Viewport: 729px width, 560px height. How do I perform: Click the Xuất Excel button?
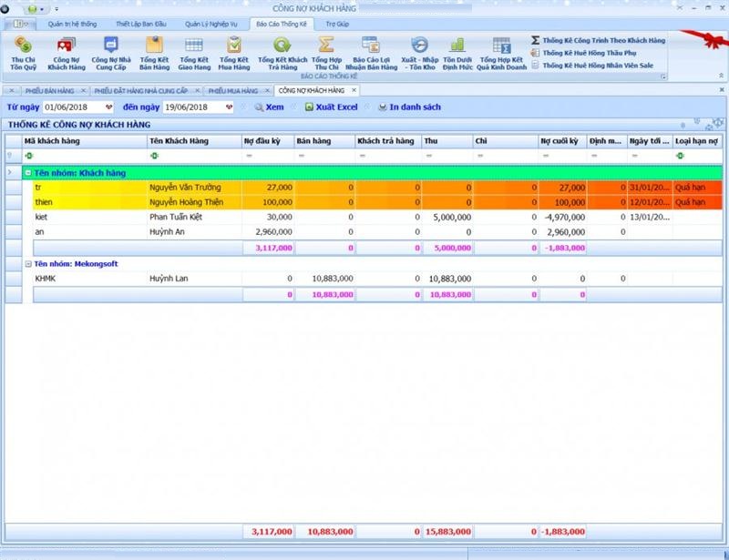(x=331, y=107)
